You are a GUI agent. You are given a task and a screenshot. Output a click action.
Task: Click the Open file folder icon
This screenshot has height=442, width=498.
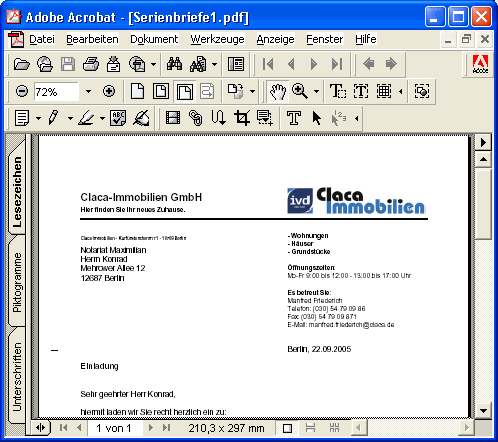click(22, 64)
